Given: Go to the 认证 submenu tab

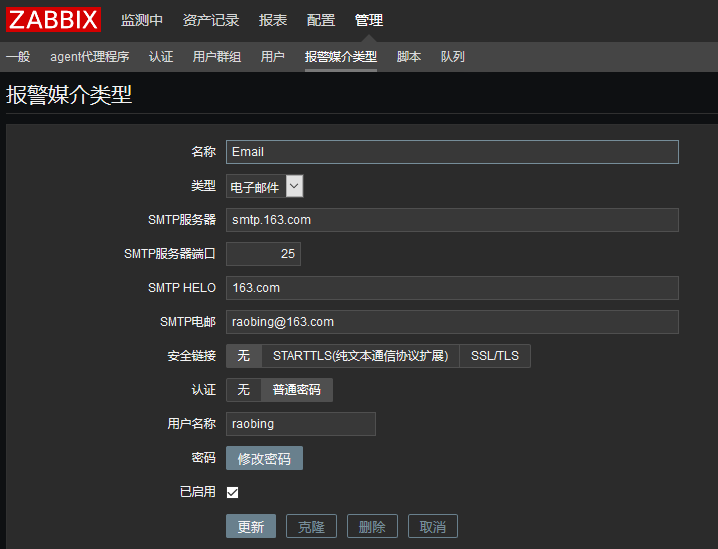Looking at the screenshot, I should pyautogui.click(x=161, y=57).
